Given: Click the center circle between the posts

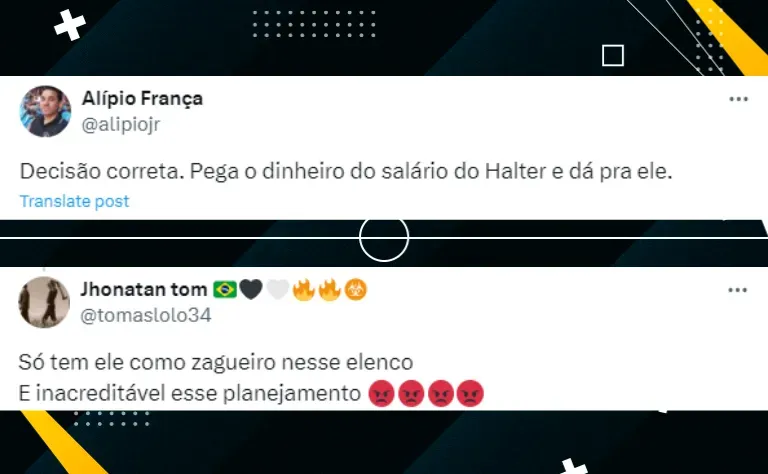Looking at the screenshot, I should coord(384,238).
